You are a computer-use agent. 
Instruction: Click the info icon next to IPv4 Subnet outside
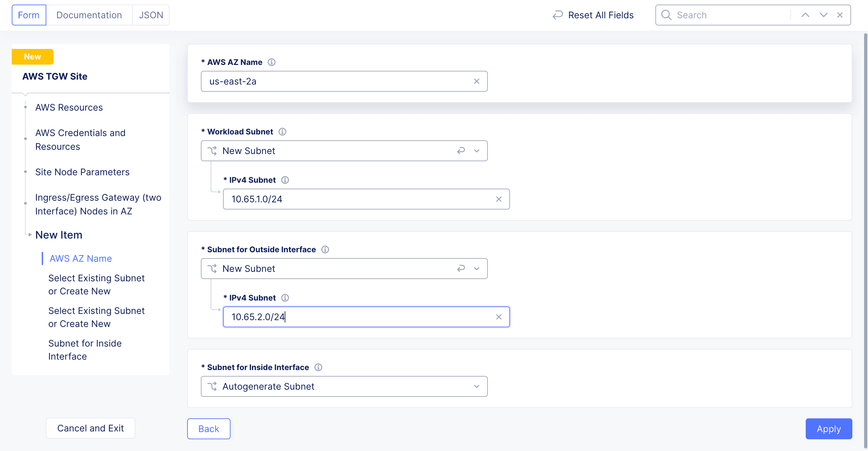tap(285, 298)
